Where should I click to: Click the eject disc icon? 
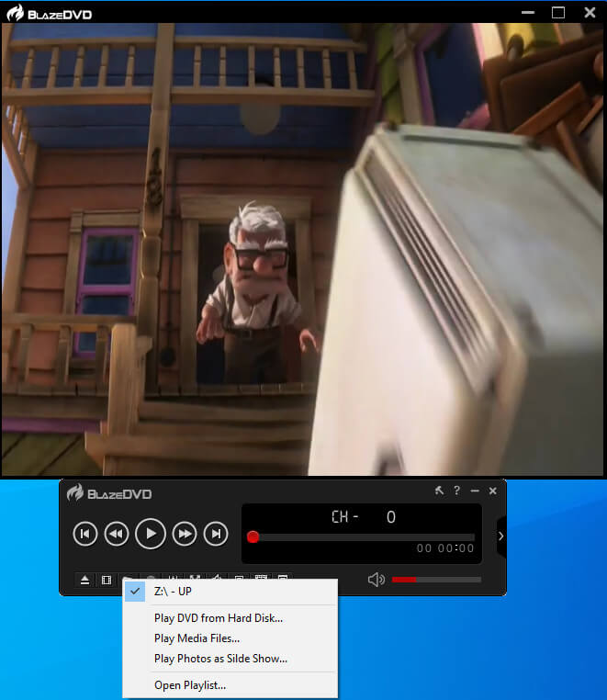coord(84,580)
